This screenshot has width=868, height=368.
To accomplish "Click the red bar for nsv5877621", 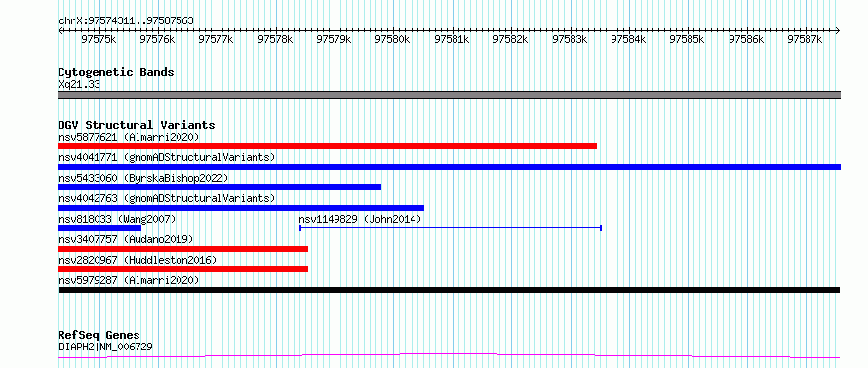I will pyautogui.click(x=327, y=146).
